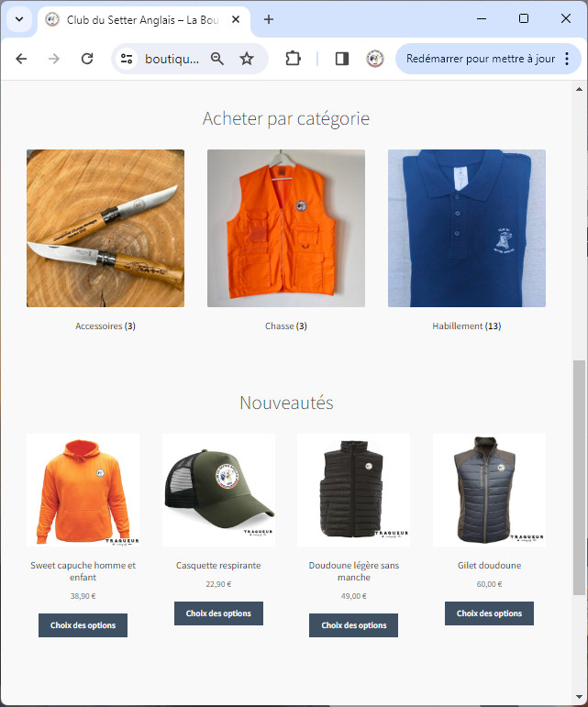Click the scrollbar down arrow
Viewport: 588px width, 707px height.
pyautogui.click(x=579, y=697)
